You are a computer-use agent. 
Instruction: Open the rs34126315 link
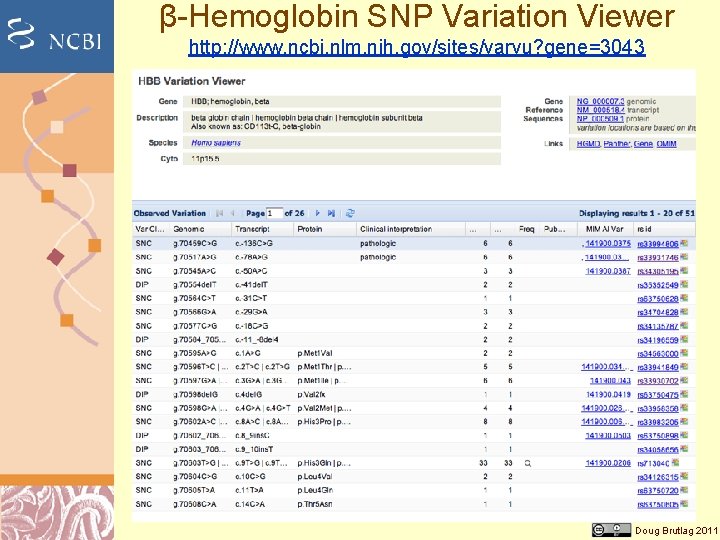point(658,477)
